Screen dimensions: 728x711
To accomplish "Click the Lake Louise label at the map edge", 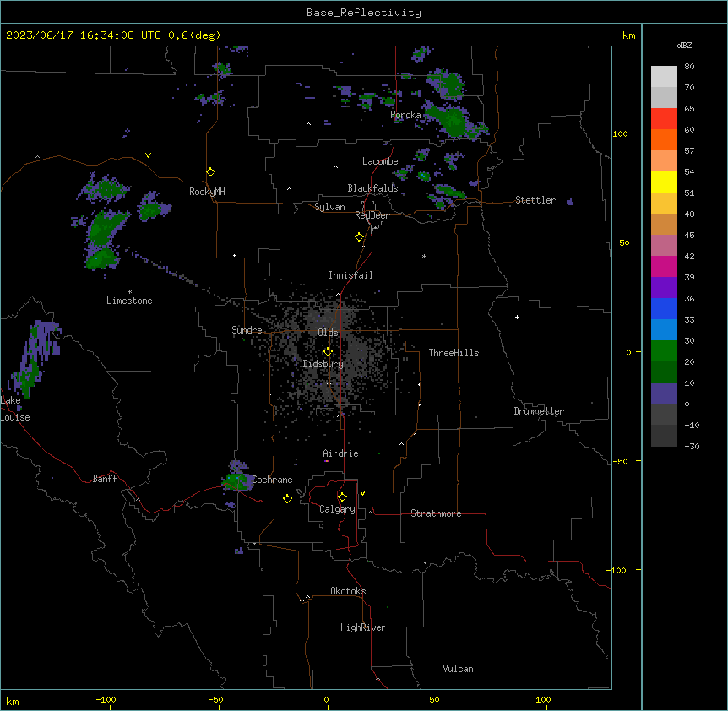I will click(x=15, y=409).
